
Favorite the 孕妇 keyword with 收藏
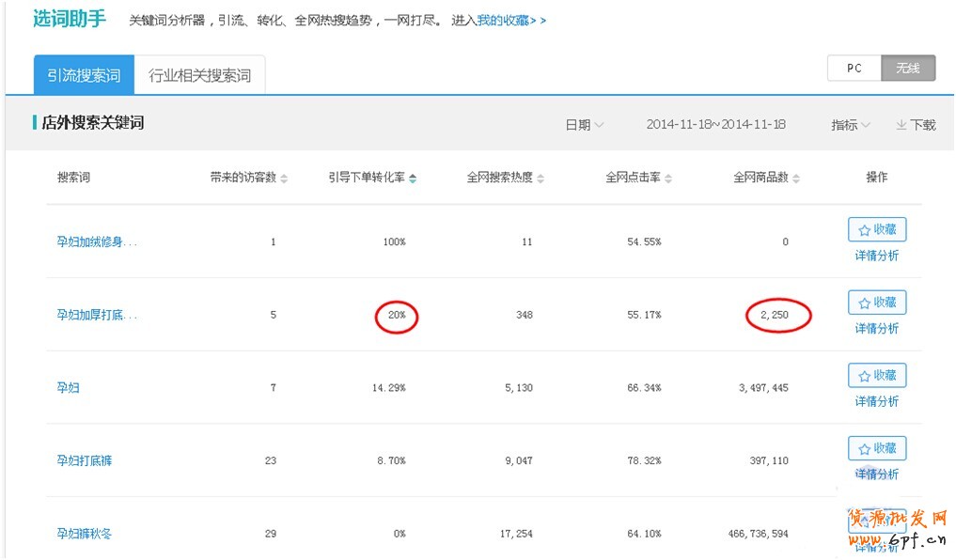click(x=877, y=375)
